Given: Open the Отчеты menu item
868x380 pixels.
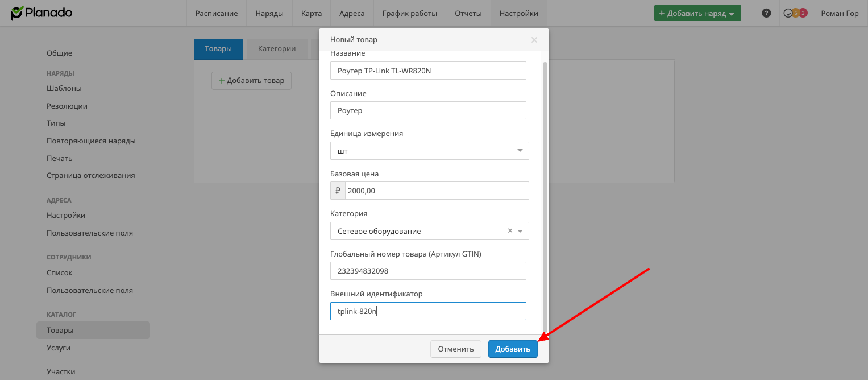Looking at the screenshot, I should coord(468,13).
